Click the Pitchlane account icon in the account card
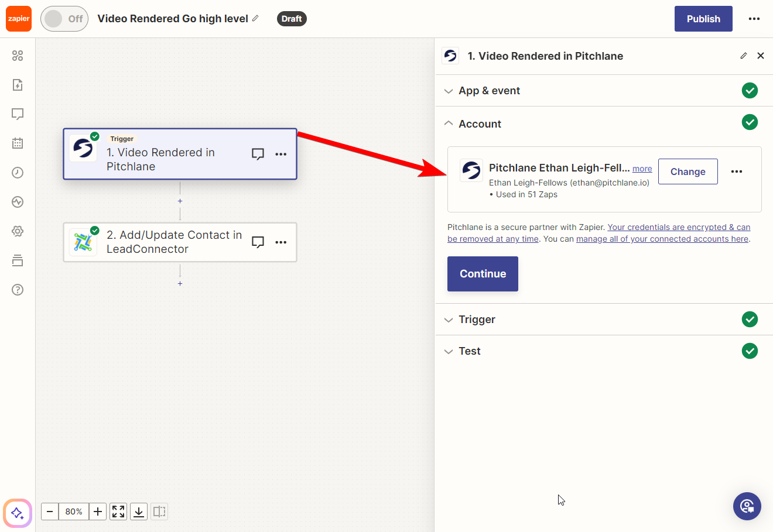This screenshot has width=773, height=532. [x=471, y=170]
